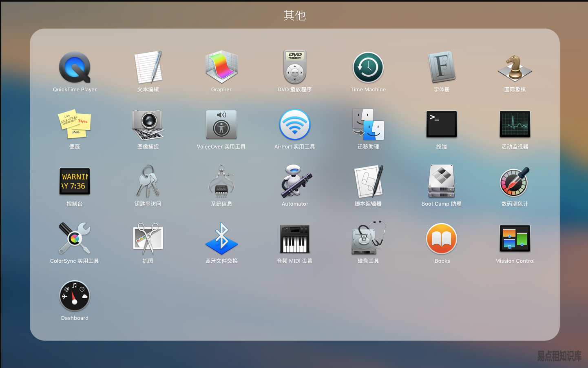
Task: Open 便笺 sticky notes app
Action: coord(75,124)
